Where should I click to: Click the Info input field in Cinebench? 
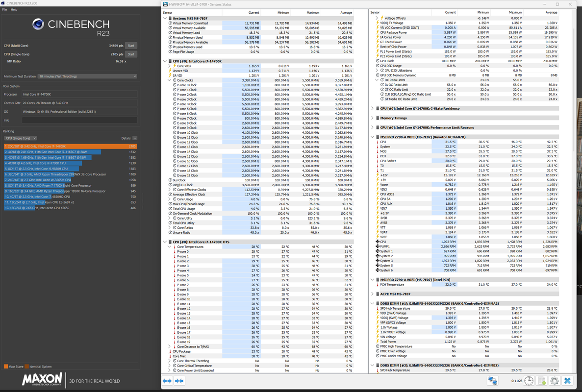click(x=79, y=120)
